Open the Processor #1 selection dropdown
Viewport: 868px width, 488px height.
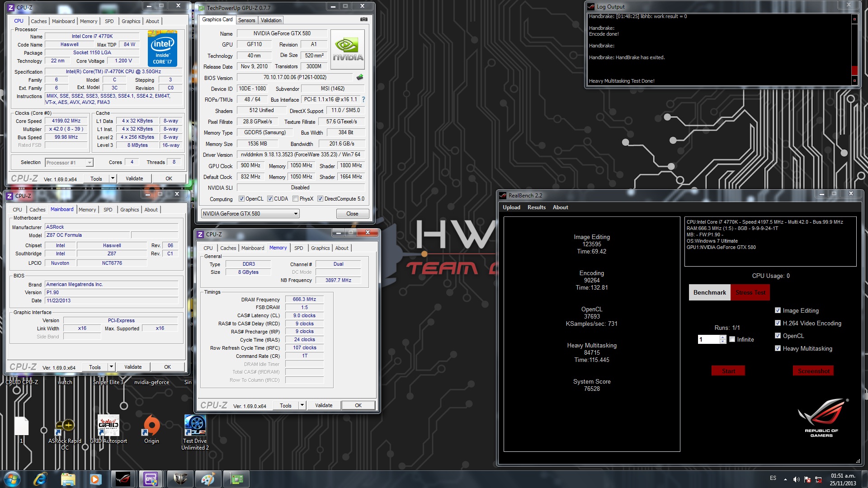coord(69,163)
